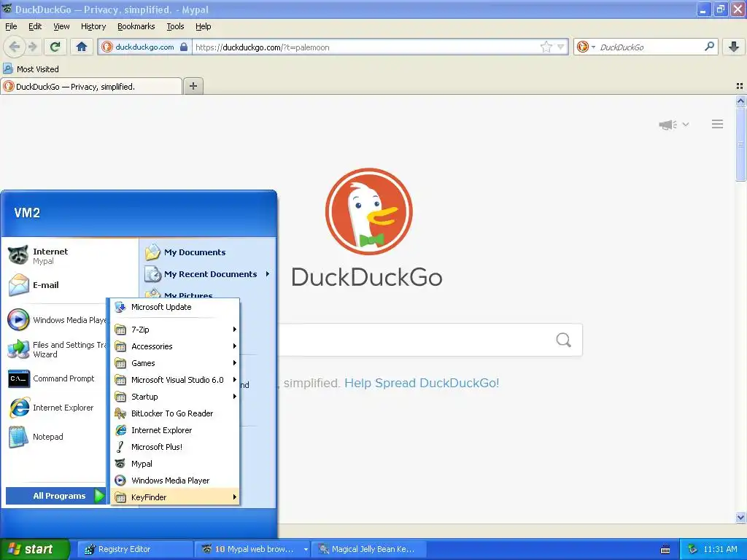Focus the DuckDuckGo page search box
The width and height of the screenshot is (747, 560).
pyautogui.click(x=414, y=340)
